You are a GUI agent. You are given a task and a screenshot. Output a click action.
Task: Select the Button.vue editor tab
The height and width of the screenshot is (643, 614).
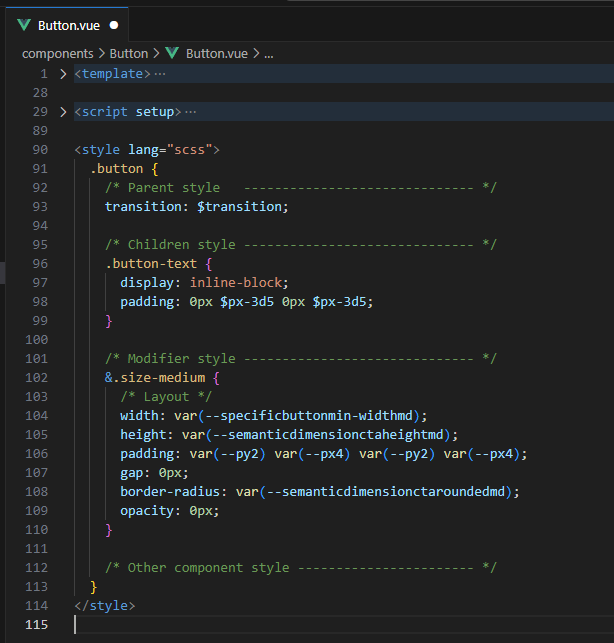[68, 25]
